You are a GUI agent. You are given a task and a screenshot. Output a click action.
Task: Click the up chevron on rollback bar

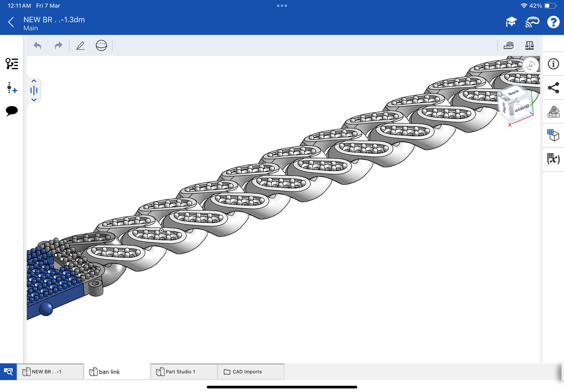pos(34,81)
